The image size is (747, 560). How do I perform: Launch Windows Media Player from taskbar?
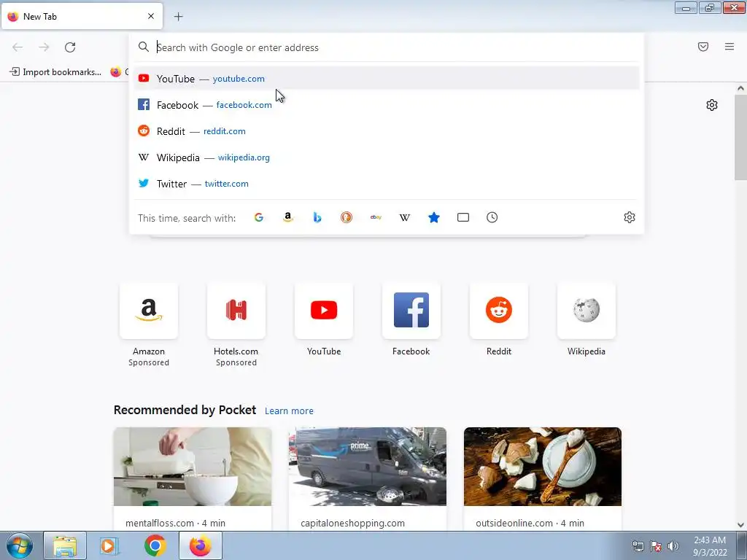[x=109, y=546]
